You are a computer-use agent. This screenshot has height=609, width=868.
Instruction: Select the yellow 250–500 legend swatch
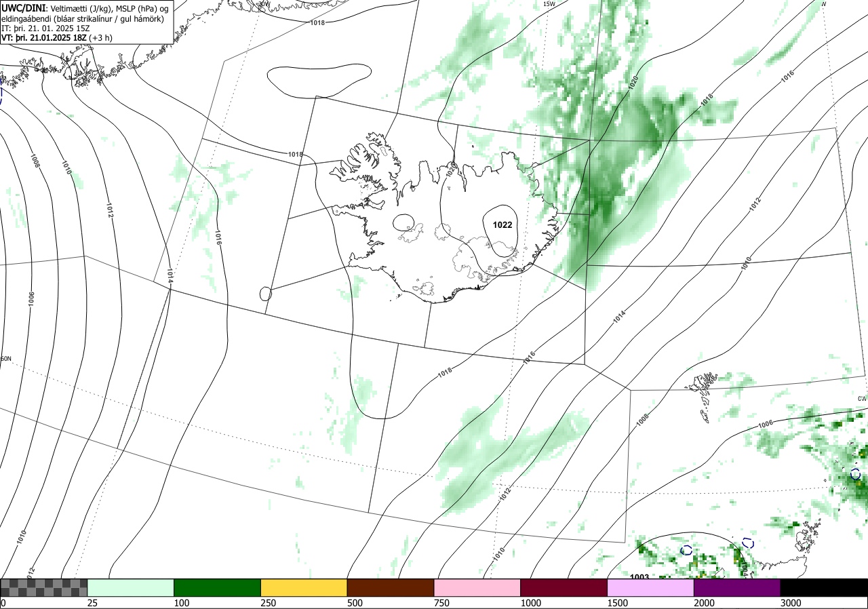click(x=304, y=587)
